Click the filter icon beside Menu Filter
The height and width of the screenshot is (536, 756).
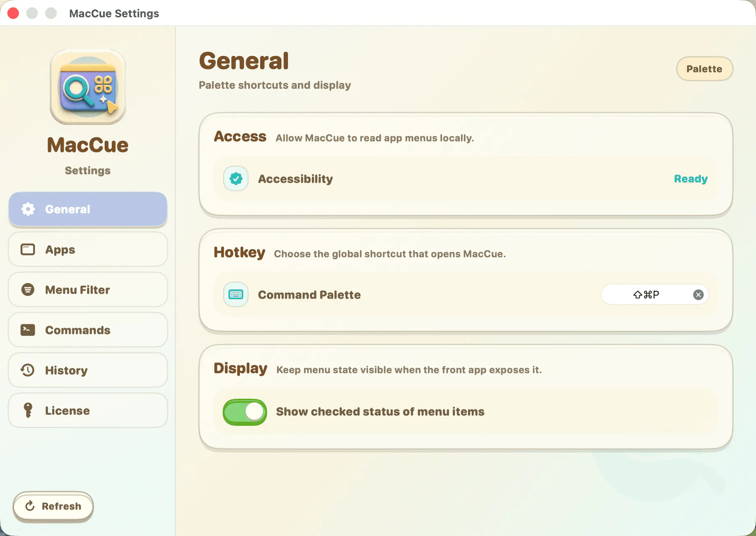pos(28,290)
